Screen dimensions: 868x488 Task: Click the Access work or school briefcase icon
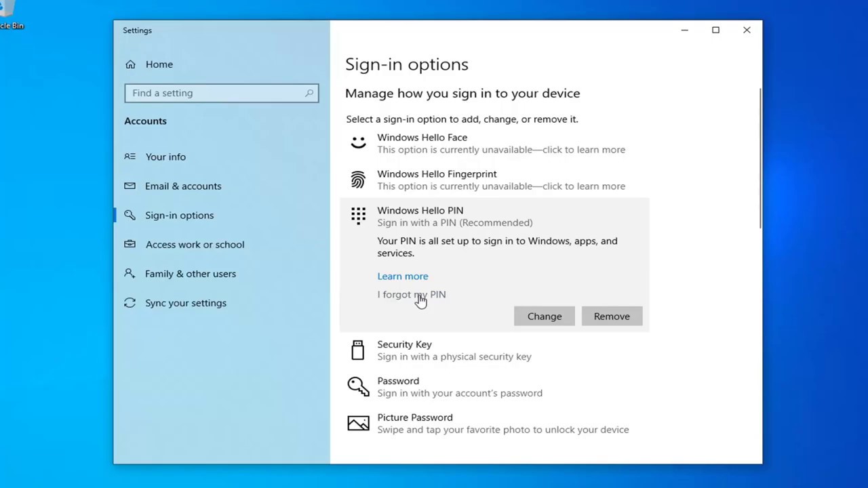click(x=130, y=244)
